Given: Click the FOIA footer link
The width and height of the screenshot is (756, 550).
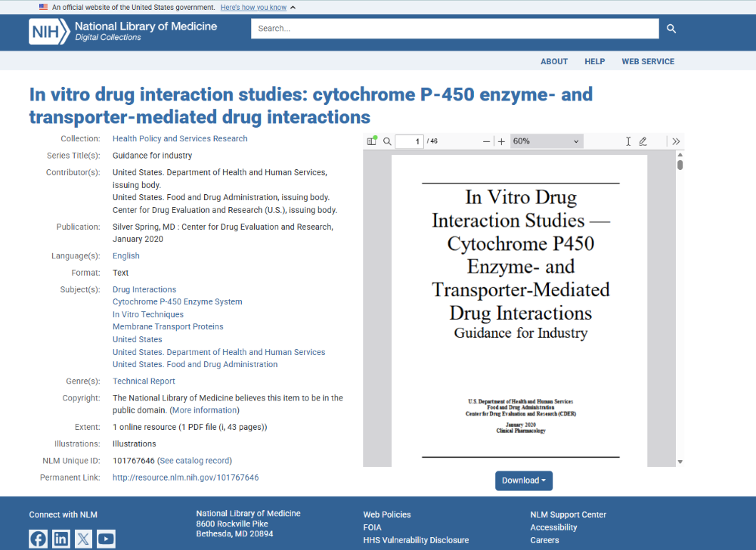Looking at the screenshot, I should tap(372, 527).
